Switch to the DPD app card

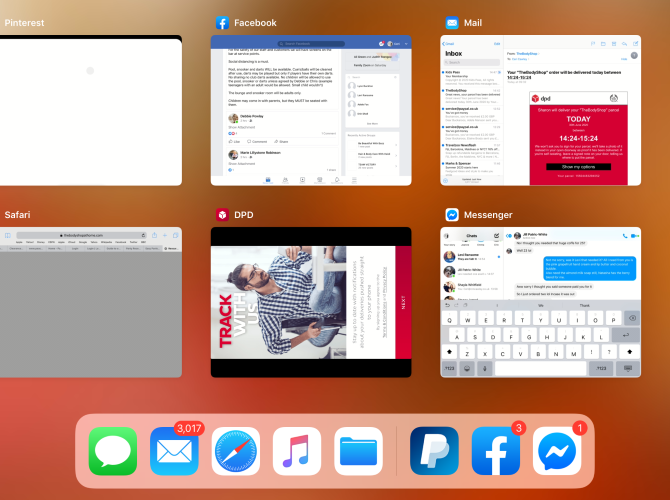pos(311,302)
